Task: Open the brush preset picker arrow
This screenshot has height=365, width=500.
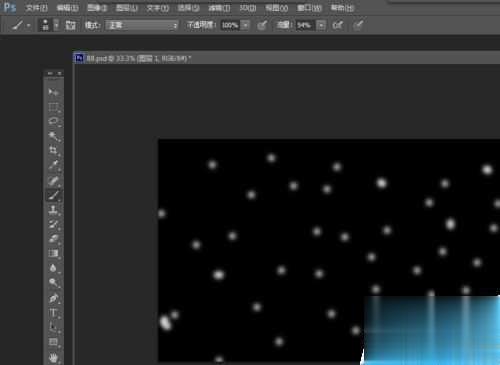Action: click(57, 25)
